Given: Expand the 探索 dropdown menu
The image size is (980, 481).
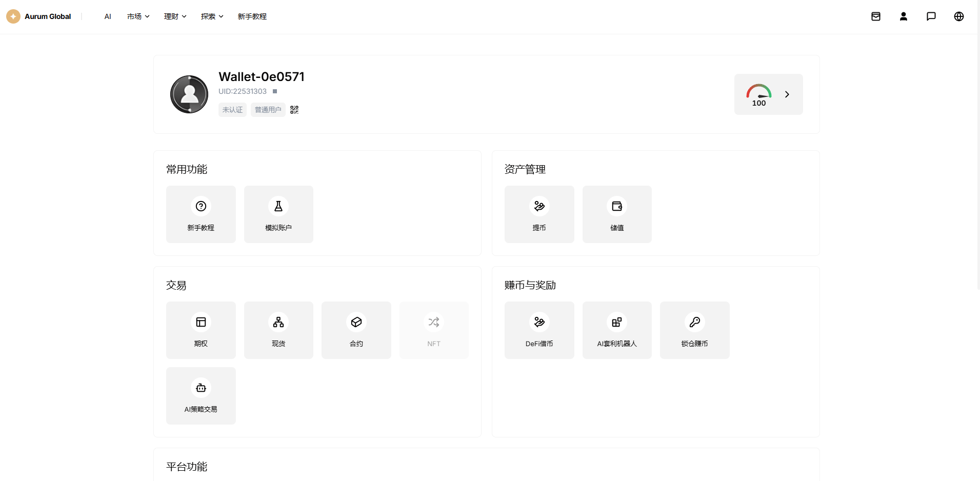Looking at the screenshot, I should (212, 16).
